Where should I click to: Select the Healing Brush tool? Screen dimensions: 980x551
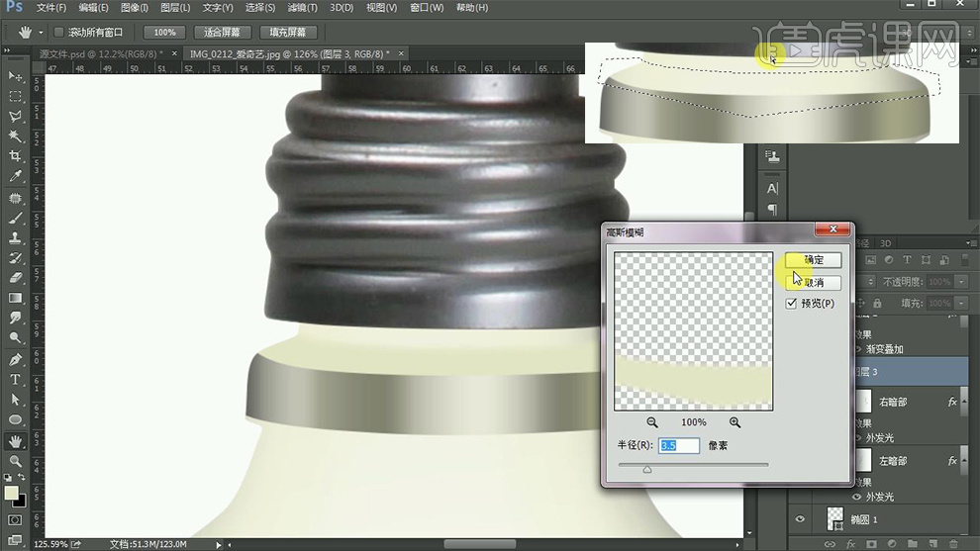click(x=15, y=198)
